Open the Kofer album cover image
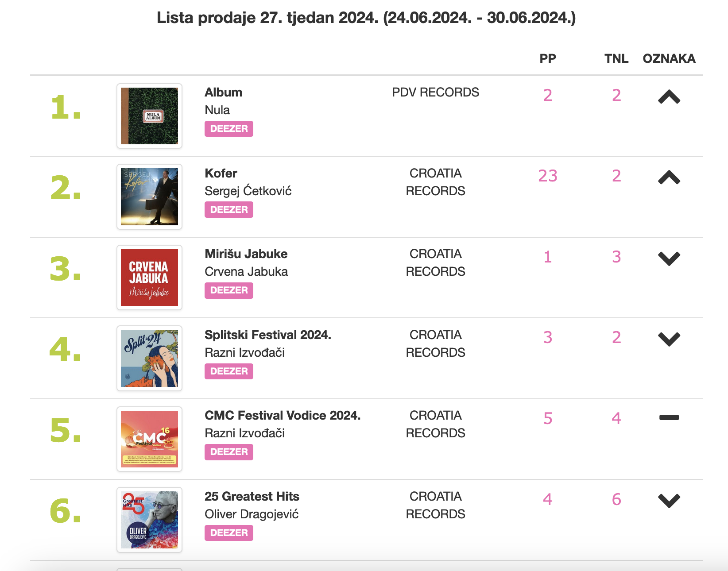Viewport: 728px width, 571px height. click(149, 197)
